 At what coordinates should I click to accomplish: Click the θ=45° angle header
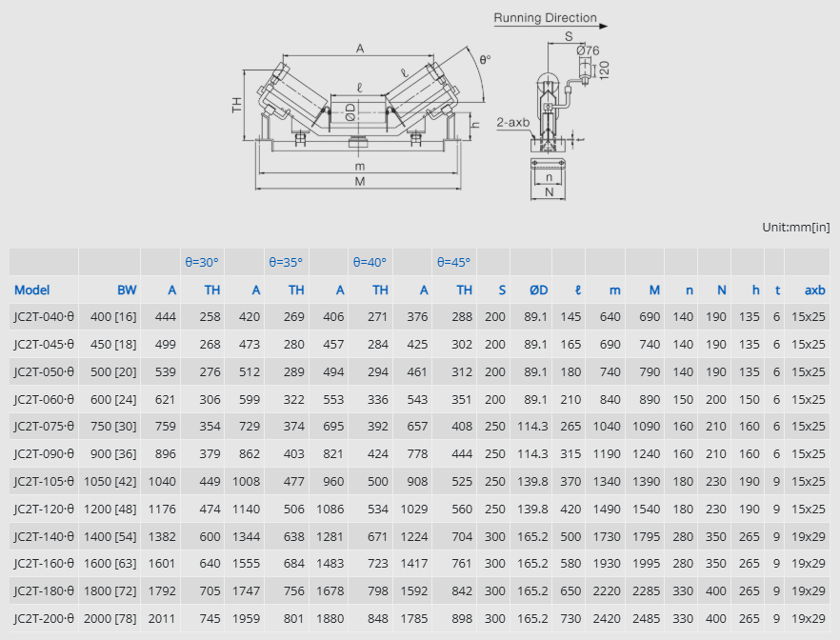453,261
